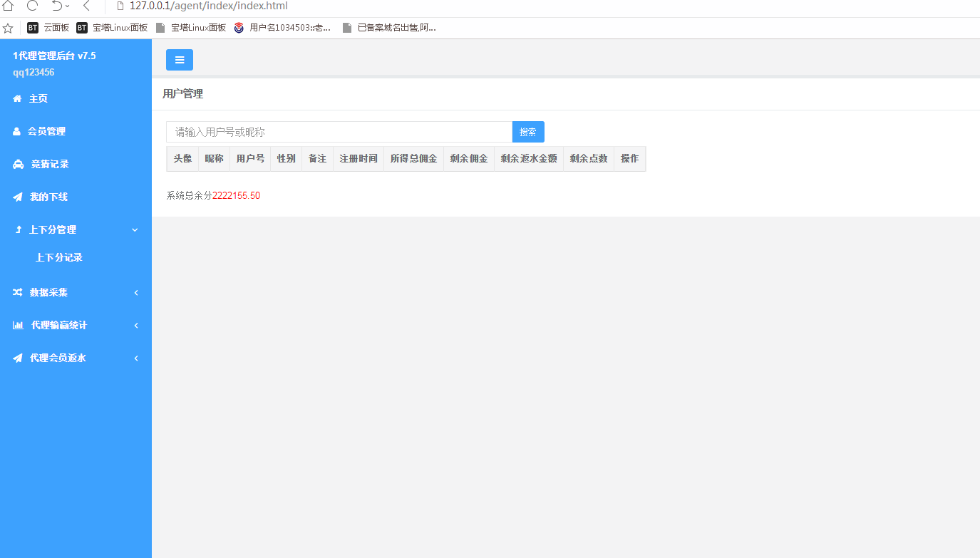980x558 pixels.
Task: Click the browser home icon
Action: (8, 6)
